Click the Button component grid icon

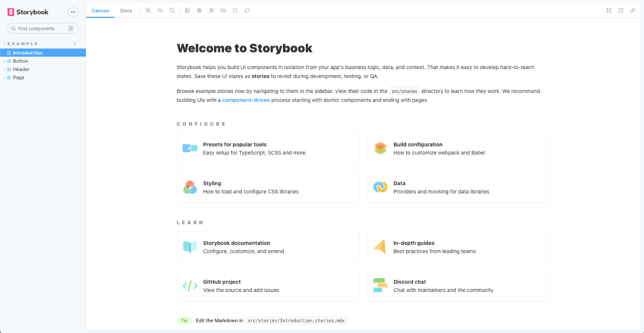pos(9,61)
